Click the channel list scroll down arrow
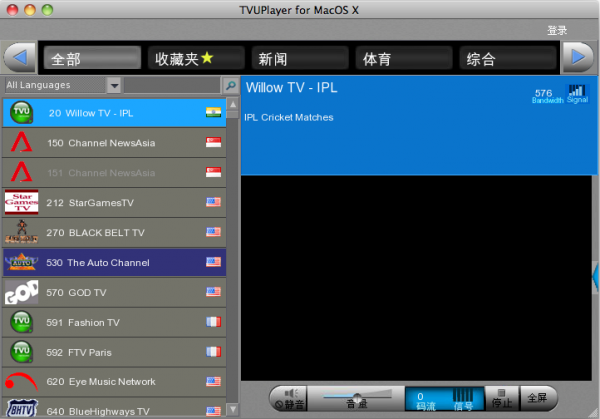This screenshot has width=600, height=419. (x=233, y=409)
